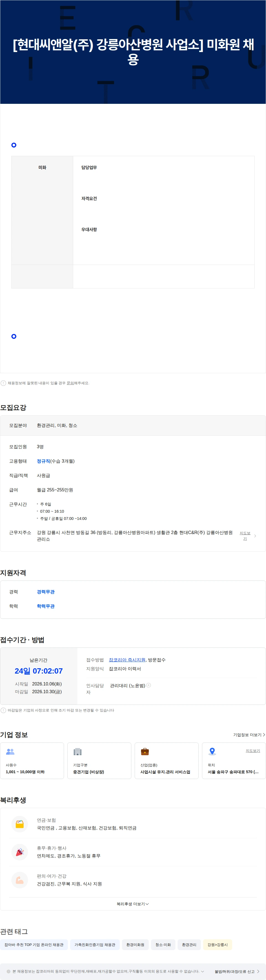Click the chevron arrow beside work address map link
The height and width of the screenshot is (980, 266).
255,536
